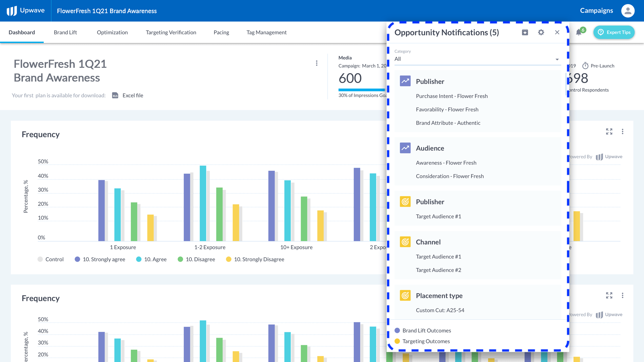Click the Upwave logo icon
This screenshot has width=644, height=362.
(12, 11)
